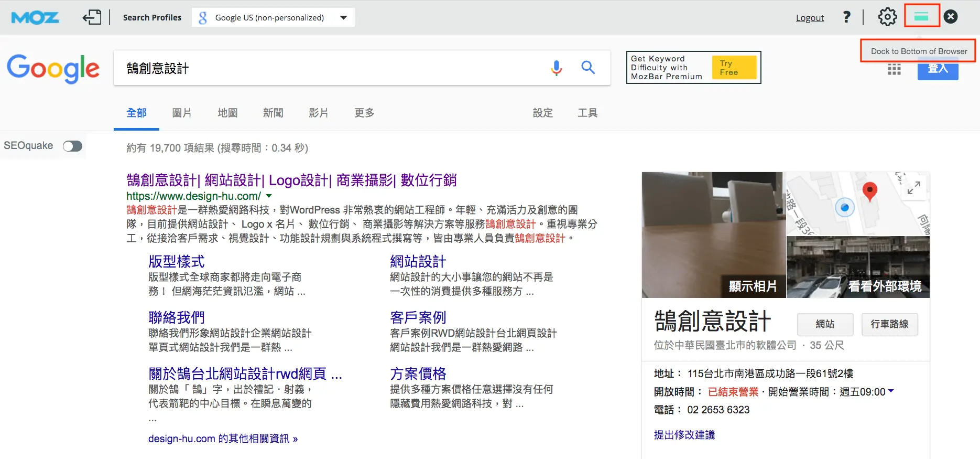Open the 客戶案例 sitelink
The height and width of the screenshot is (459, 980).
pyautogui.click(x=418, y=317)
